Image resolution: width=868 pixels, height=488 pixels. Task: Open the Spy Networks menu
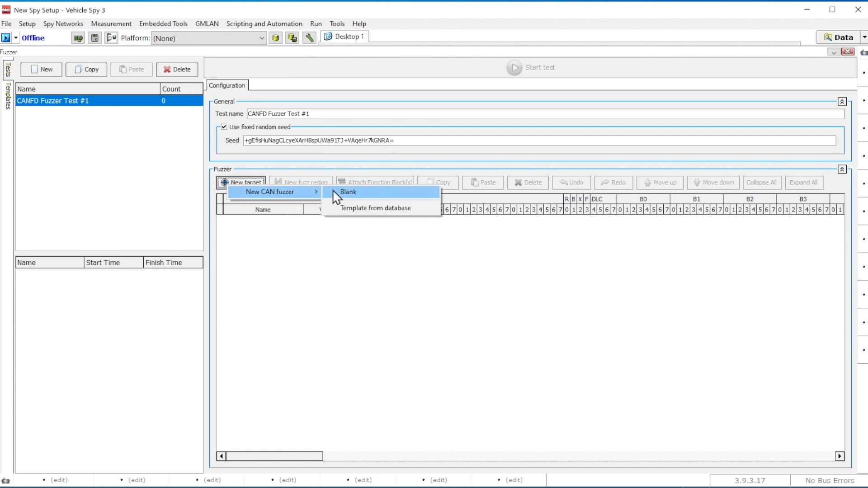coord(63,24)
